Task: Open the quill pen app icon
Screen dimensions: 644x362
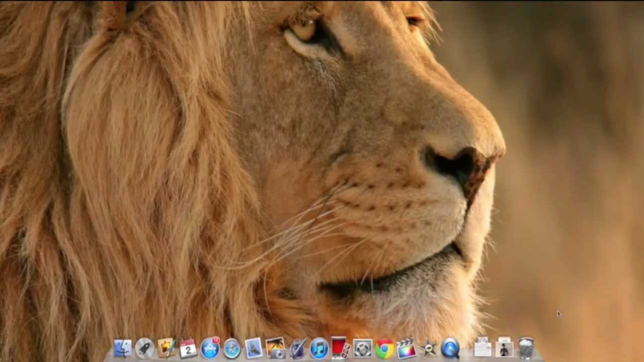Action: (297, 348)
